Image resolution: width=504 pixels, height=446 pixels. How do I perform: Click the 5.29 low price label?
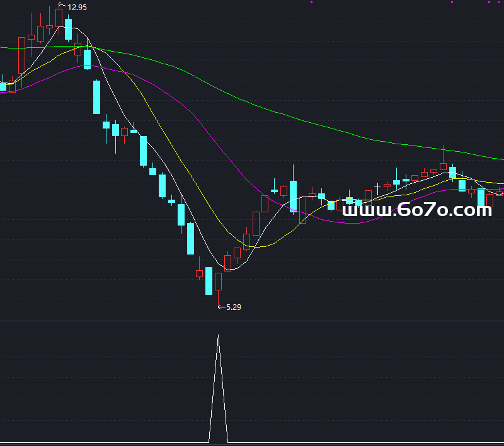point(234,307)
